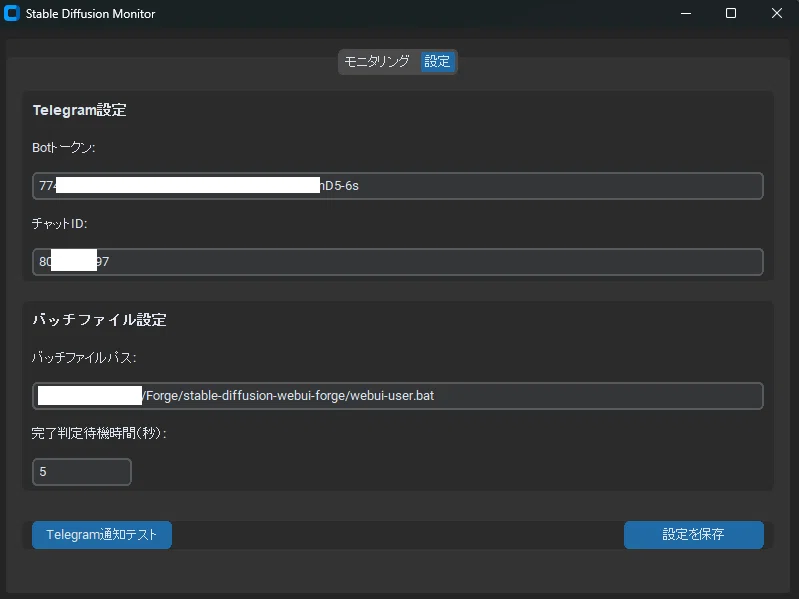Click the Botトークン: label
The width and height of the screenshot is (799, 599).
64,148
